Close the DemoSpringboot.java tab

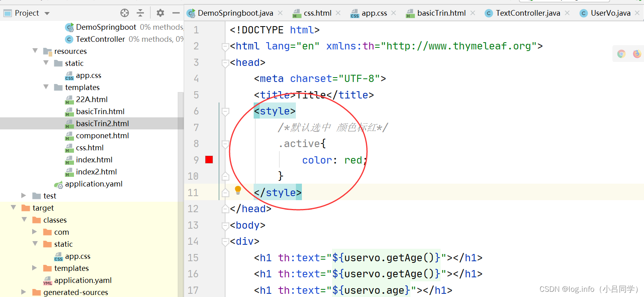(x=280, y=13)
